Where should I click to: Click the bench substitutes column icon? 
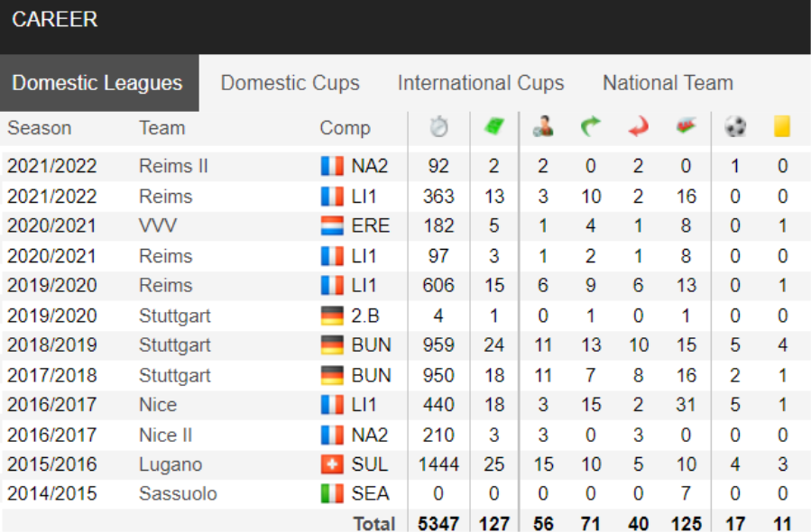tap(686, 126)
